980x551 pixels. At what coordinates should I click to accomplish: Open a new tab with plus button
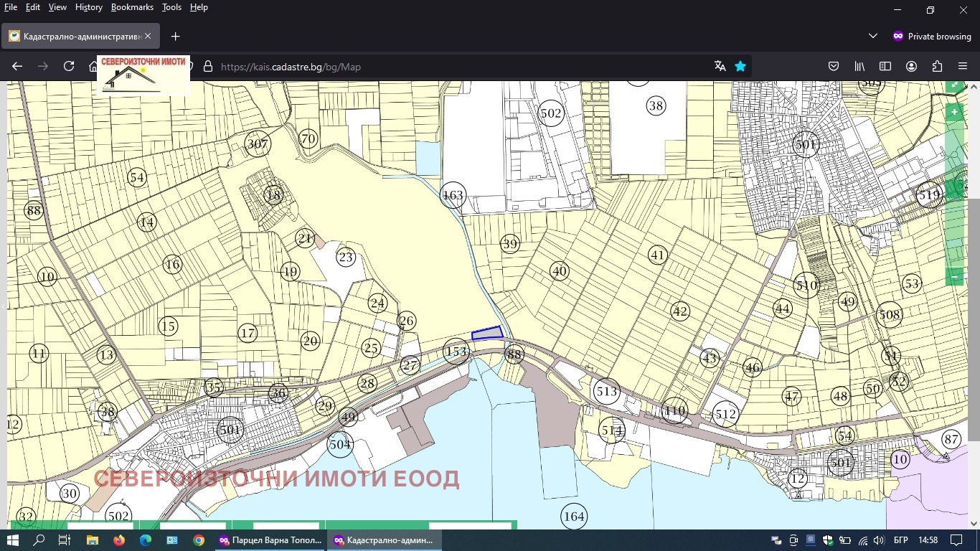point(175,36)
